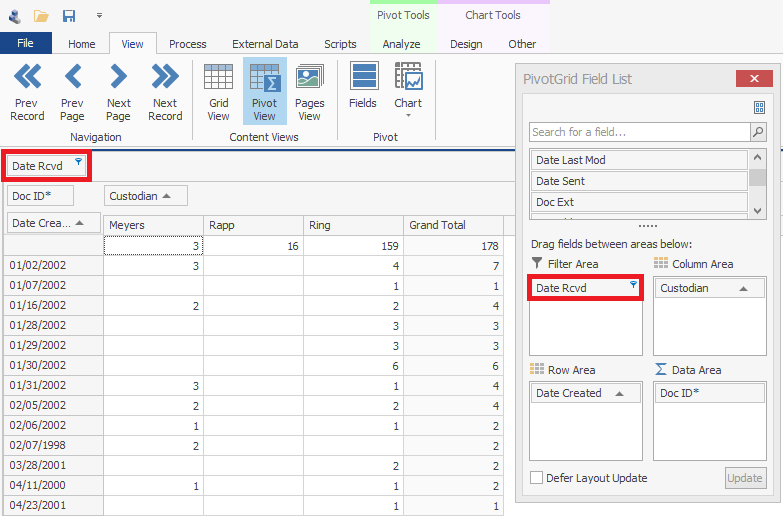
Task: Click the Search for a field box
Action: pyautogui.click(x=640, y=132)
